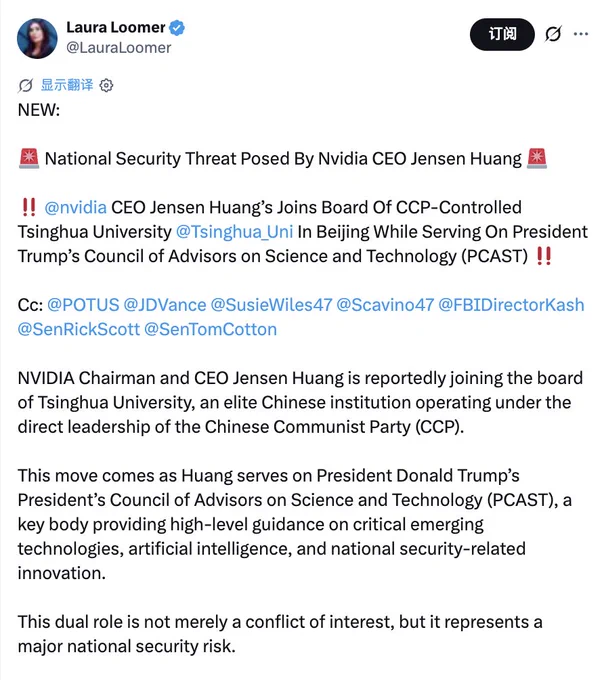
Task: Open the @LauraLoomer handle
Action: (118, 48)
